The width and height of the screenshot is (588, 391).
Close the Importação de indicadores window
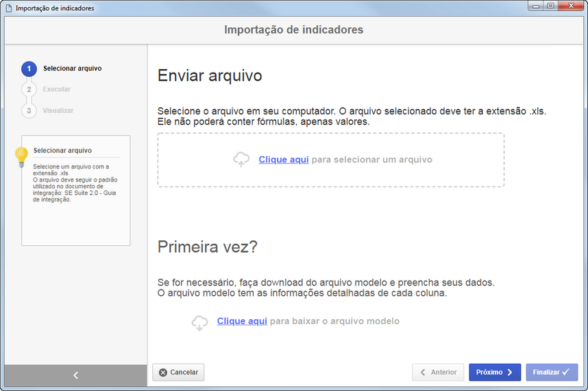pos(571,5)
